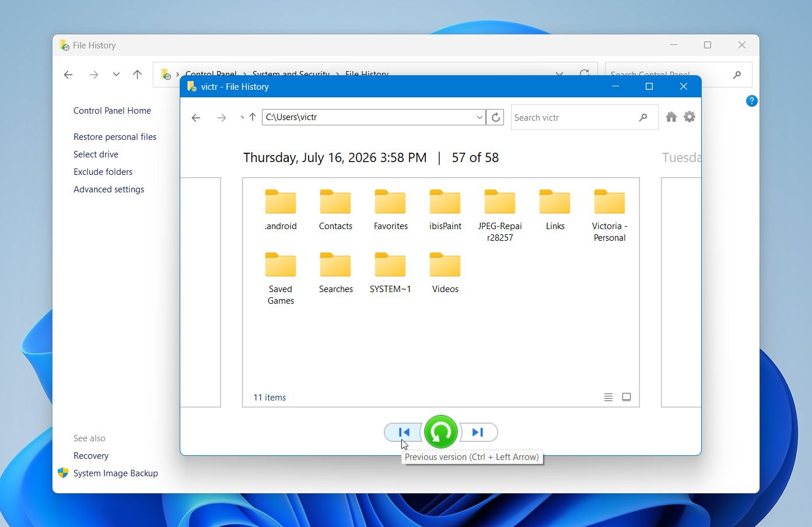Select the Favorites folder
The width and height of the screenshot is (812, 527).
[390, 210]
